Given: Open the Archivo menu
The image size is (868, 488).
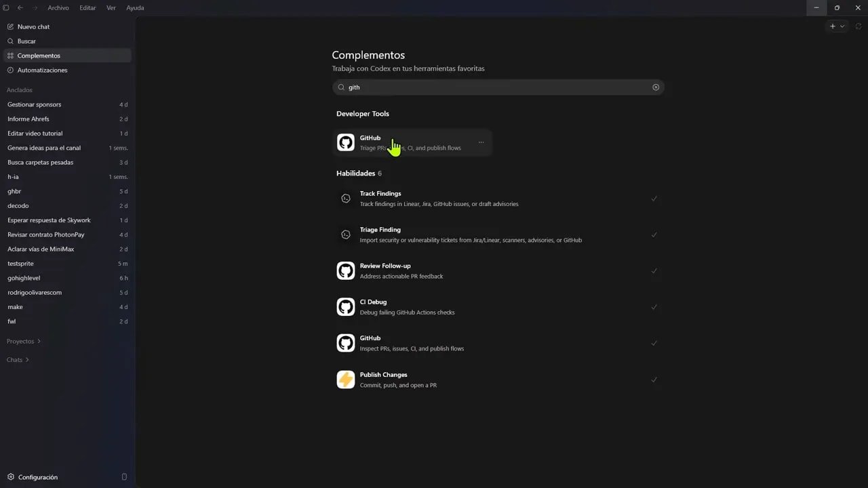Looking at the screenshot, I should (x=58, y=7).
